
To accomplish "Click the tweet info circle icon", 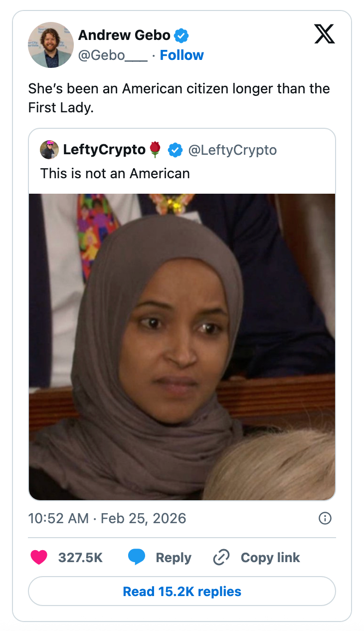I will coord(325,518).
